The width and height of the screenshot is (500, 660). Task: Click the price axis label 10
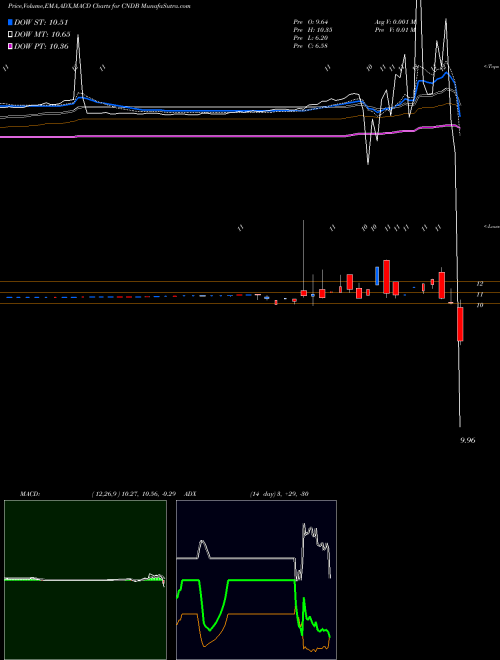[480, 306]
